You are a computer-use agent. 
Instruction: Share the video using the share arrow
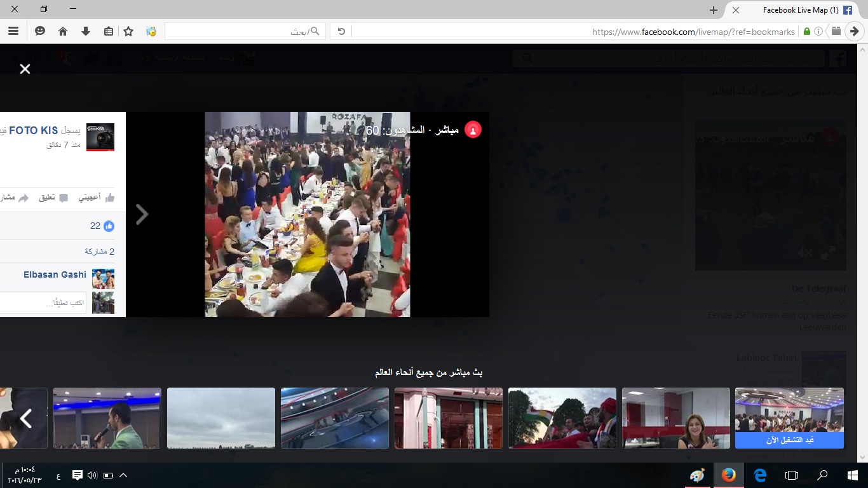(24, 198)
